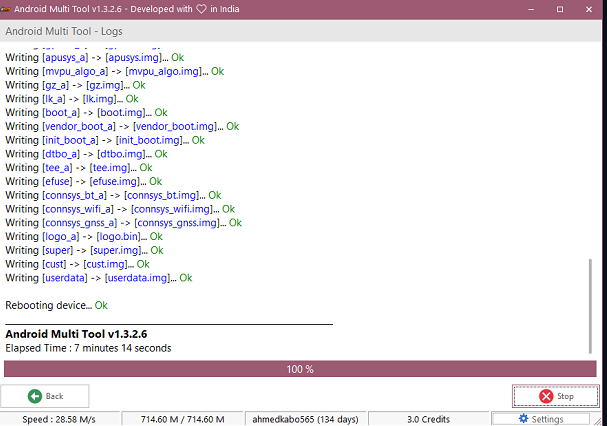Screen dimensions: 607x426
Task: Click the Android Multi Tool app icon
Action: (7, 7)
